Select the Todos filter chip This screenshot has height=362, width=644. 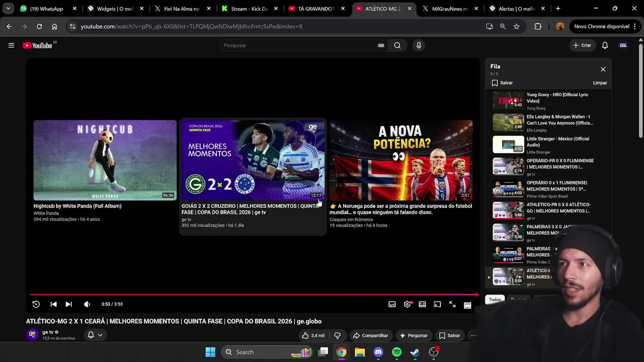point(495,300)
